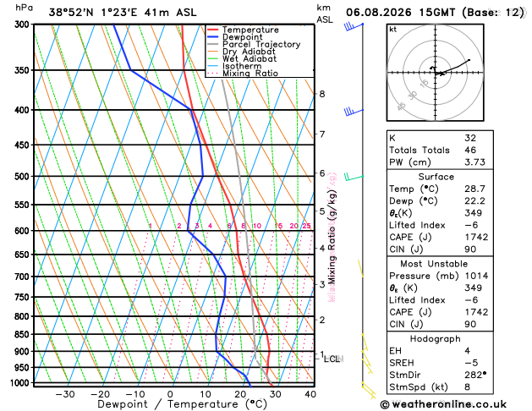
Task: Click the 'kt' unit label in hodograph
Action: tap(393, 30)
